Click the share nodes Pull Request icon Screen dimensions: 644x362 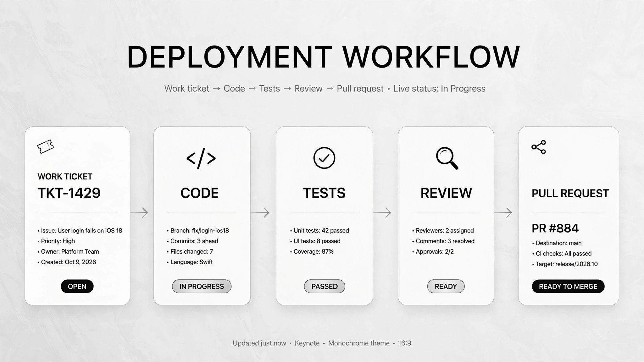539,147
